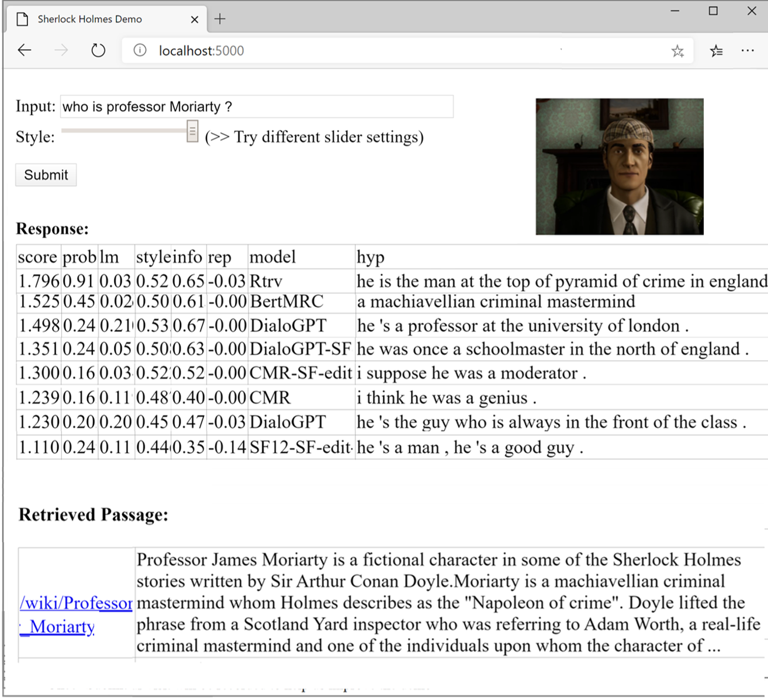Image resolution: width=768 pixels, height=700 pixels.
Task: Reload the page with refresh icon
Action: pyautogui.click(x=98, y=50)
